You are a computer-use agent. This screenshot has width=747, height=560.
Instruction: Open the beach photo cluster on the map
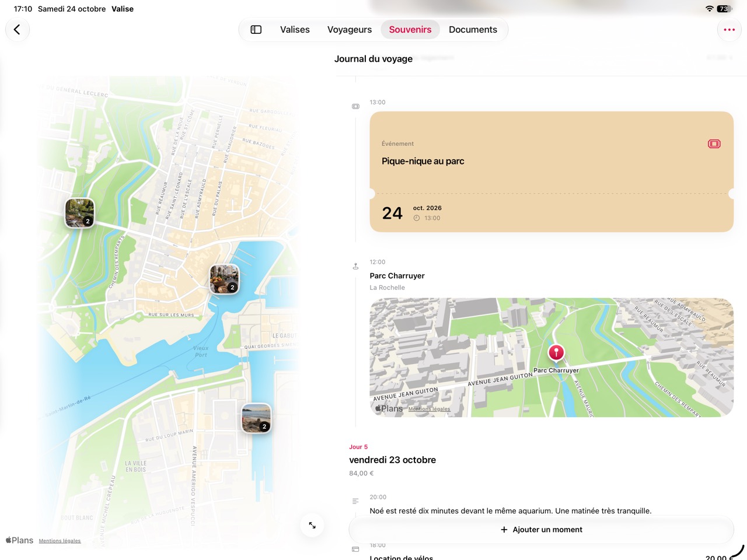click(257, 418)
